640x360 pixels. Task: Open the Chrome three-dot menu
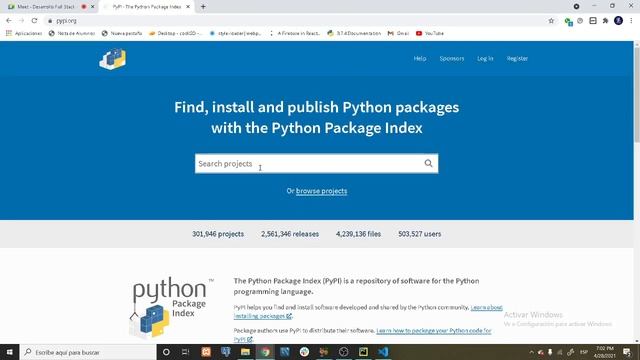[631, 20]
